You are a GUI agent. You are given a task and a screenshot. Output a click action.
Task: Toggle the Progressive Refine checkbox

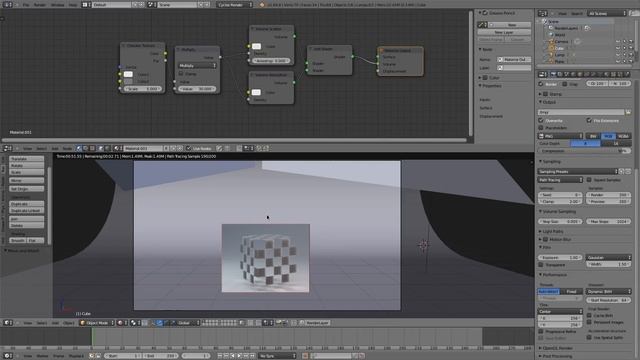(x=541, y=331)
